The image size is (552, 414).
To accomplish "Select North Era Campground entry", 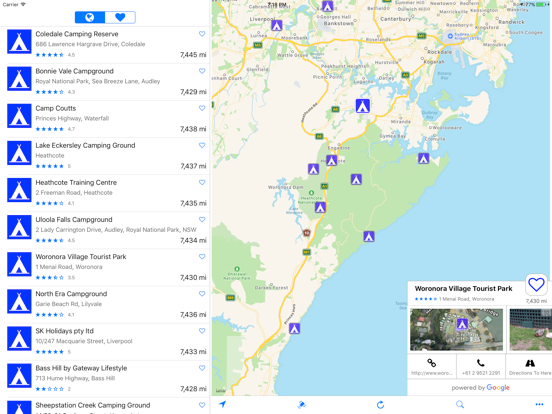I will pyautogui.click(x=105, y=305).
